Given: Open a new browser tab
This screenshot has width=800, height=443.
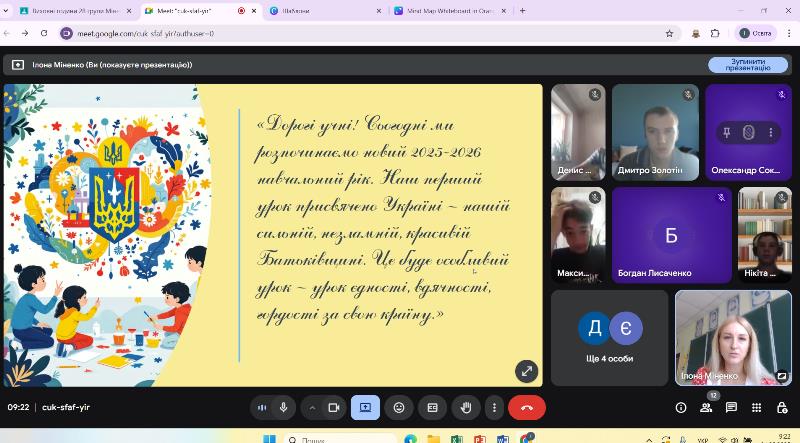Looking at the screenshot, I should click(x=523, y=10).
